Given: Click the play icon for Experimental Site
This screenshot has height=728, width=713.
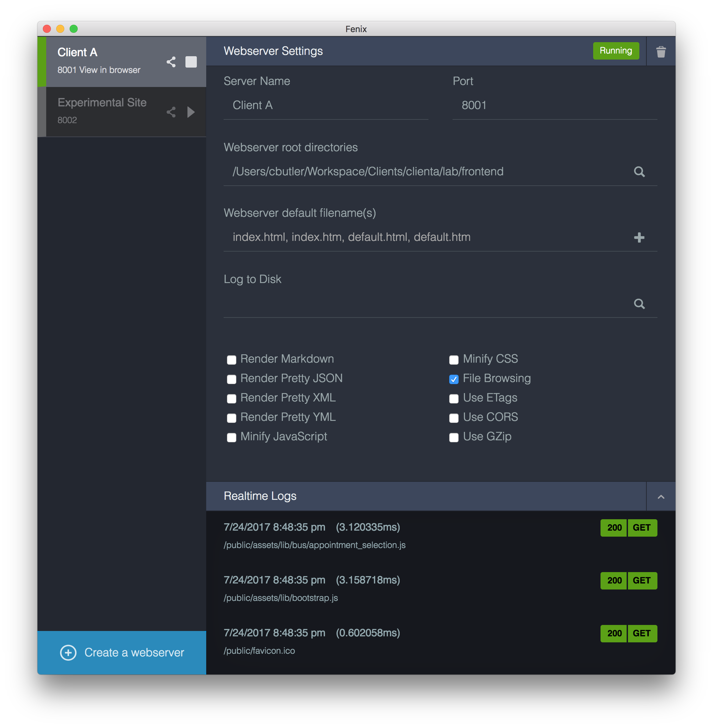Looking at the screenshot, I should [x=192, y=111].
